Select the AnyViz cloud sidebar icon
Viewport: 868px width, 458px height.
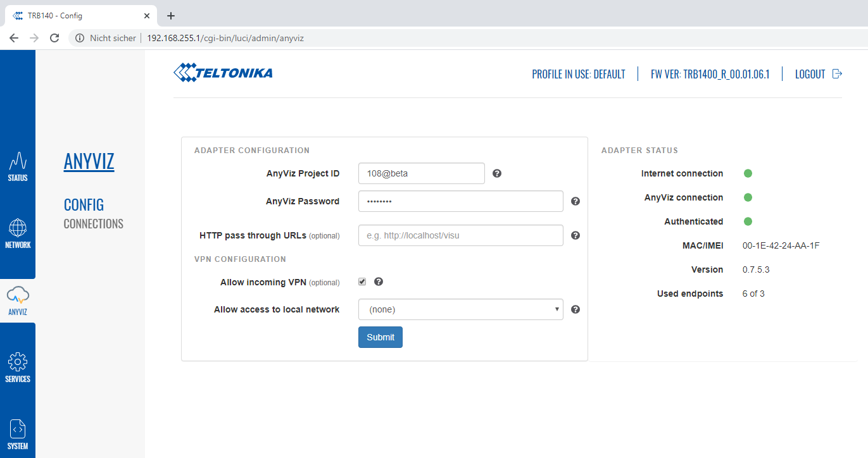tap(18, 300)
